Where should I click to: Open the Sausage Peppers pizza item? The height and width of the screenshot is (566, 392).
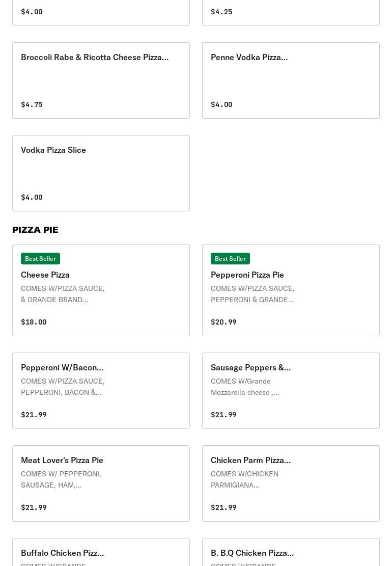pos(291,391)
